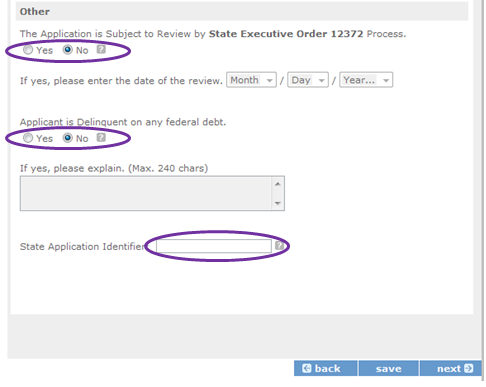
Task: Select Yes for State Executive Order 12372 review
Action: [28, 50]
